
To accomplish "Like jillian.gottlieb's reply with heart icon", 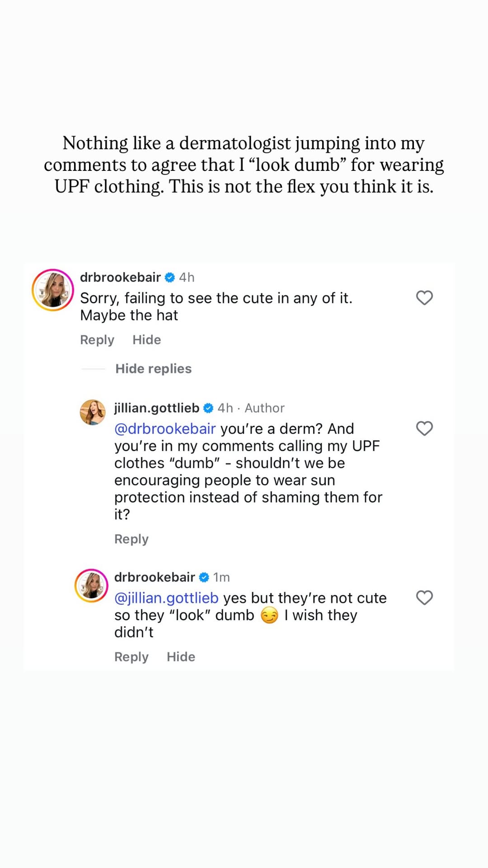I will click(424, 428).
